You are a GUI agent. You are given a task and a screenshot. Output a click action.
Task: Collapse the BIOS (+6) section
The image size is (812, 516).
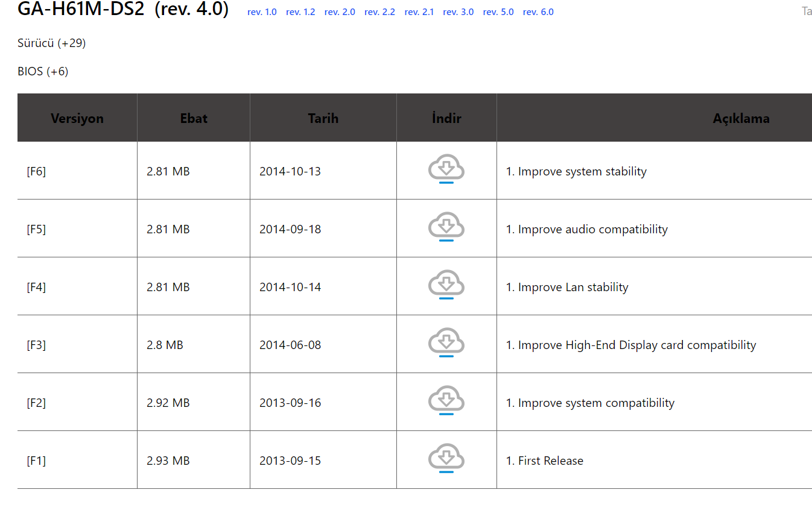tap(43, 71)
